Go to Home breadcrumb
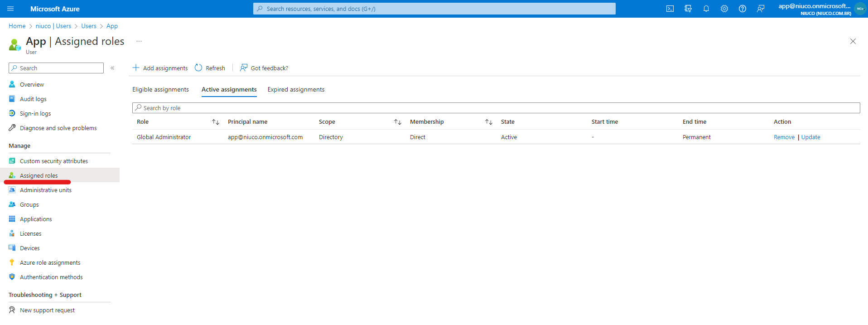Viewport: 868px width, 325px height. click(x=17, y=26)
